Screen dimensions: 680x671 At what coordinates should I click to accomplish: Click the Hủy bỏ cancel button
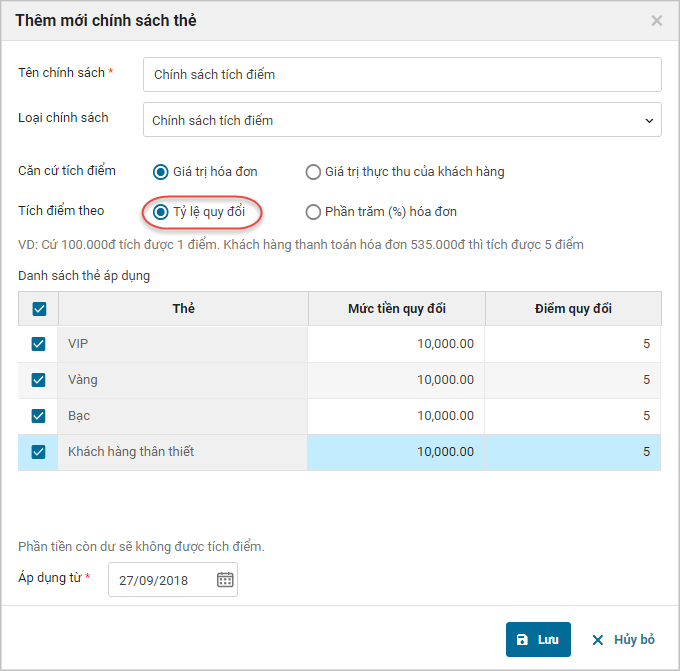pyautogui.click(x=623, y=639)
